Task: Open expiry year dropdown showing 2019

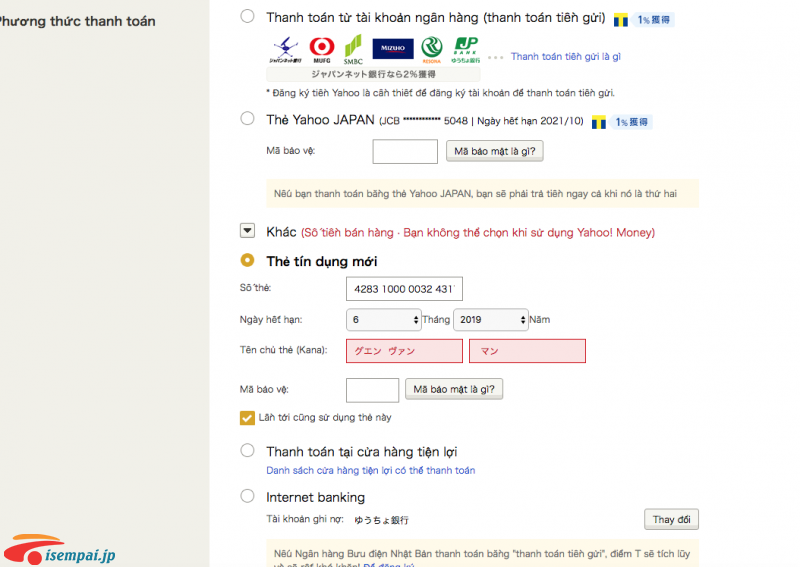Action: (491, 319)
